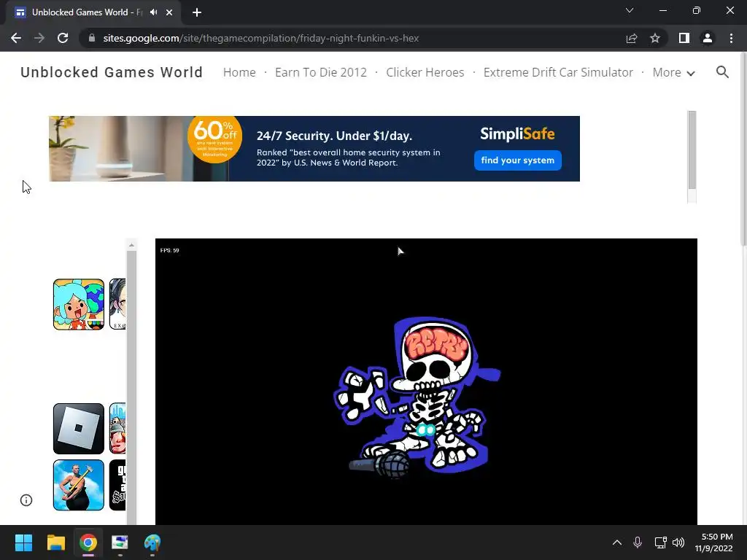Click the network tray icon
The height and width of the screenshot is (560, 747).
[660, 542]
